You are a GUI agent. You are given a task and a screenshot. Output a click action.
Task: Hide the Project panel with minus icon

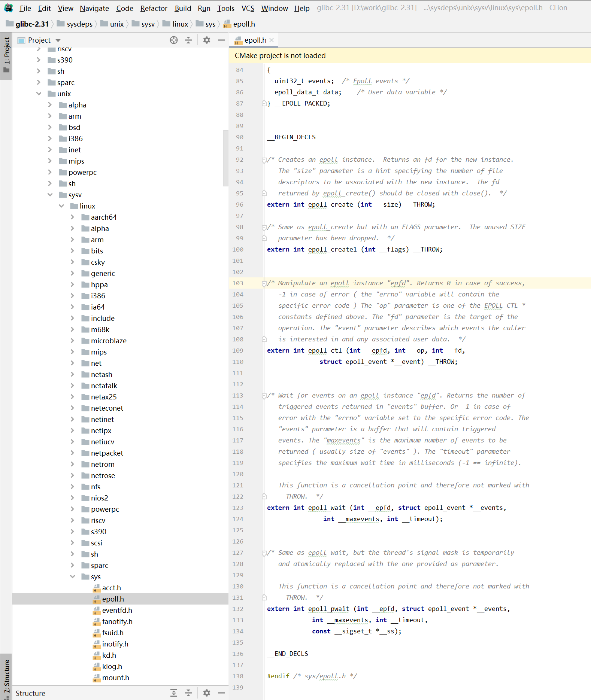tap(221, 40)
